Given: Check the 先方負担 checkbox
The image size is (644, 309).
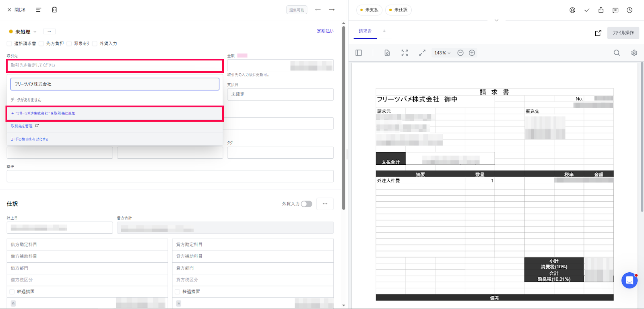Looking at the screenshot, I should pyautogui.click(x=41, y=44).
